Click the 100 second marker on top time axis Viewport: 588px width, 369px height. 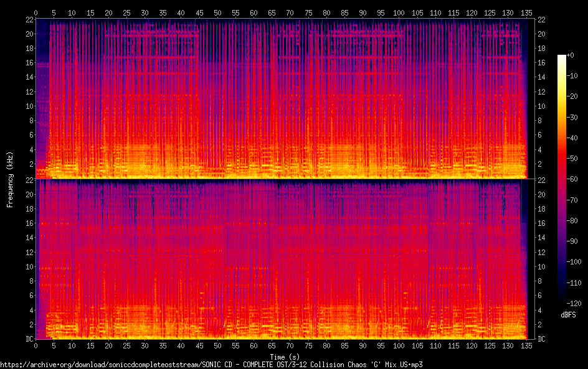click(399, 12)
